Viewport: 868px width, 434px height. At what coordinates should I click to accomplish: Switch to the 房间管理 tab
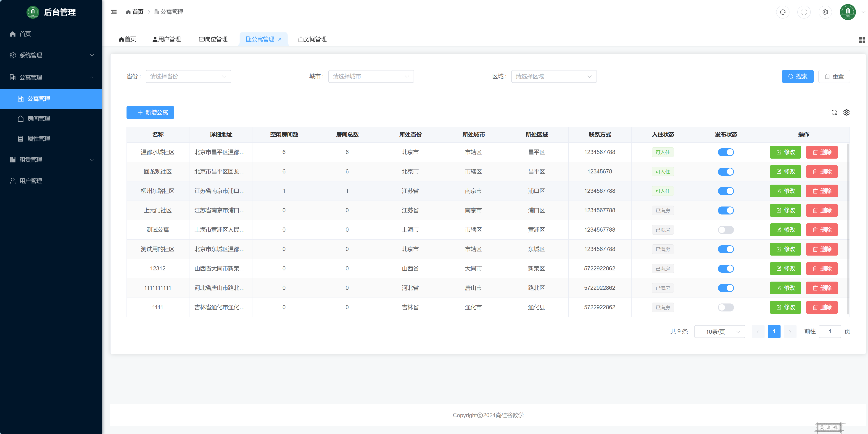312,39
